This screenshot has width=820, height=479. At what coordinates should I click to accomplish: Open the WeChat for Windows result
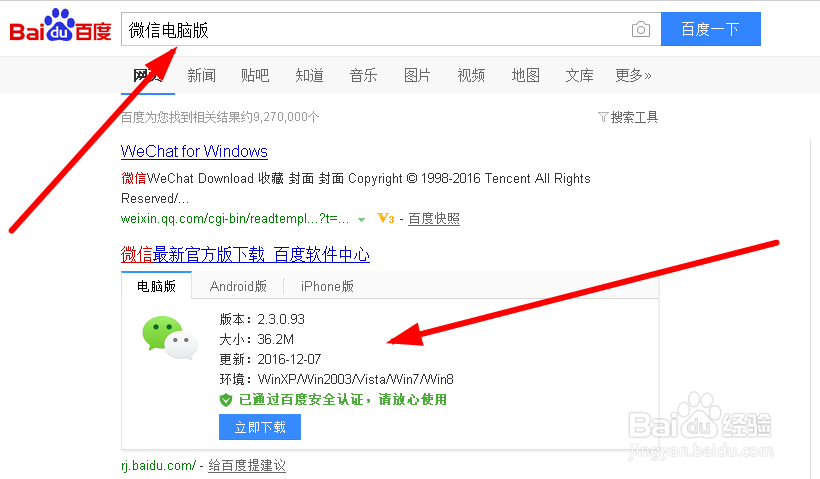tap(194, 151)
